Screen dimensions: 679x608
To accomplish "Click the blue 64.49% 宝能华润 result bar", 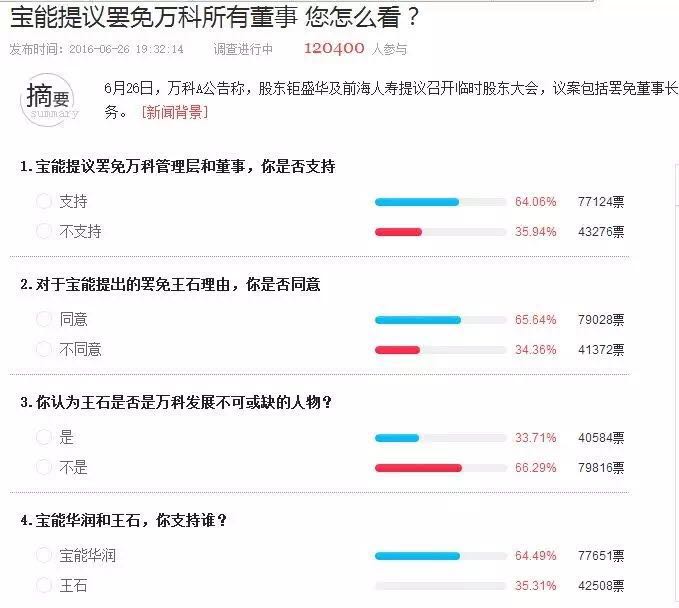I will click(x=416, y=556).
